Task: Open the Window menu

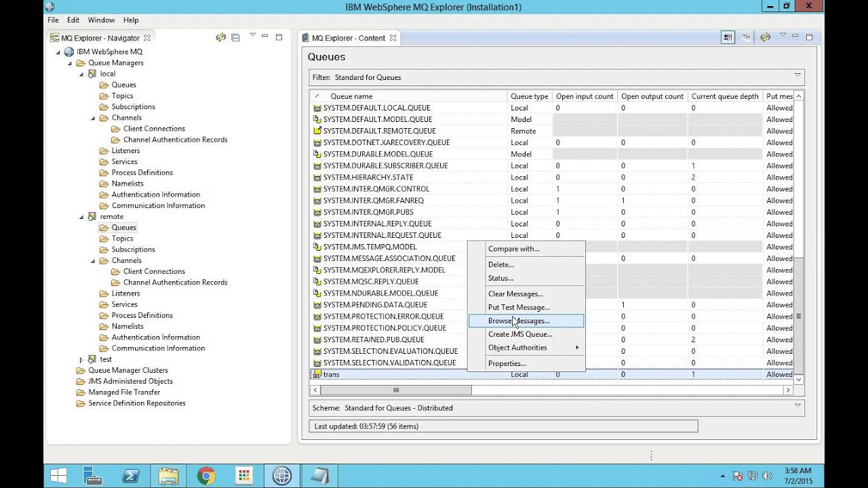Action: (101, 20)
